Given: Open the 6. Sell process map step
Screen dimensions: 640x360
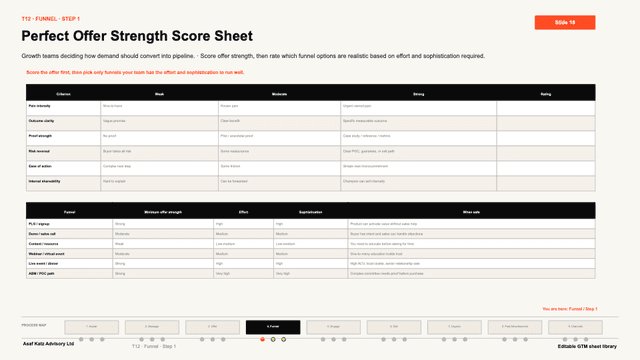Looking at the screenshot, I should (x=394, y=327).
